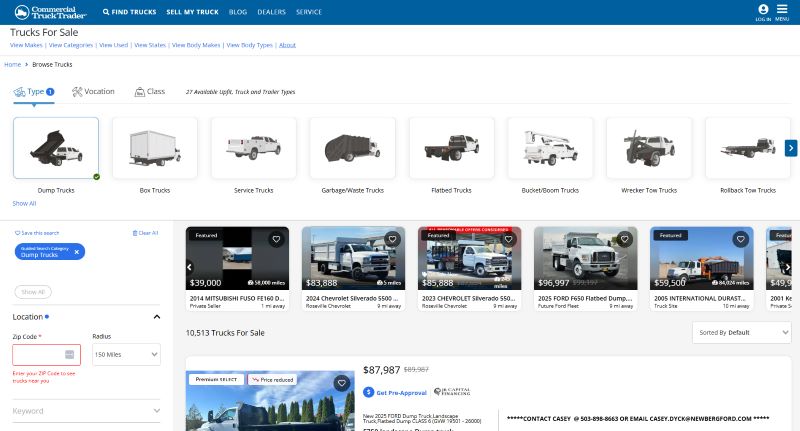Click View Categories link
This screenshot has height=431, width=800.
click(71, 45)
